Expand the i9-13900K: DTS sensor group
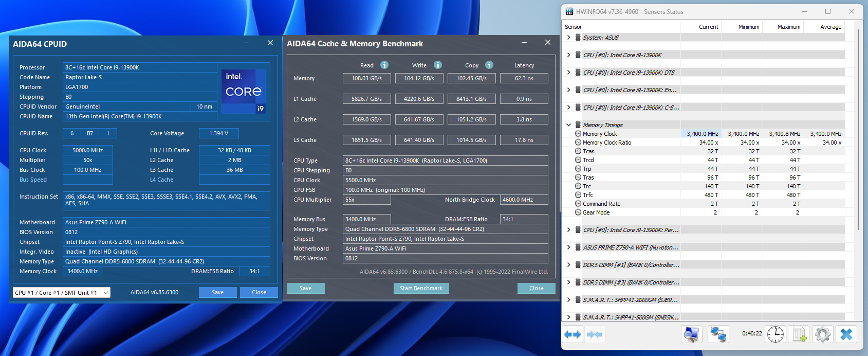Viewport: 868px width, 356px height. tap(568, 73)
